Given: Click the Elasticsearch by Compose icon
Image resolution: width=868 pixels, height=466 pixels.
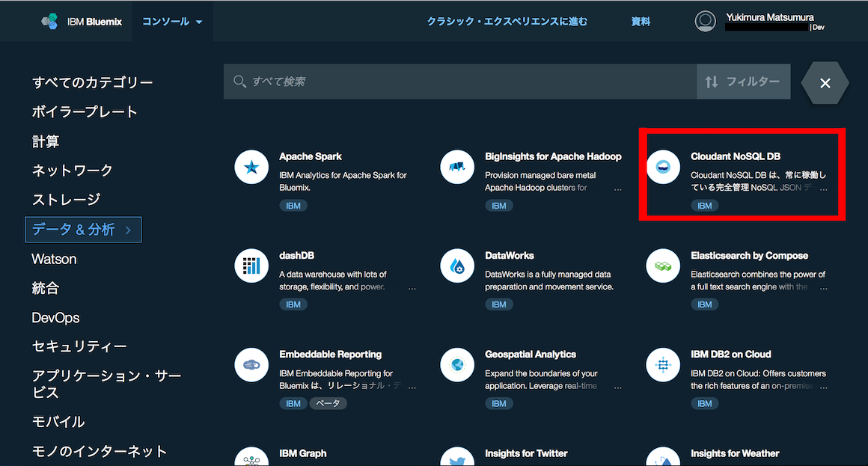Looking at the screenshot, I should click(663, 266).
